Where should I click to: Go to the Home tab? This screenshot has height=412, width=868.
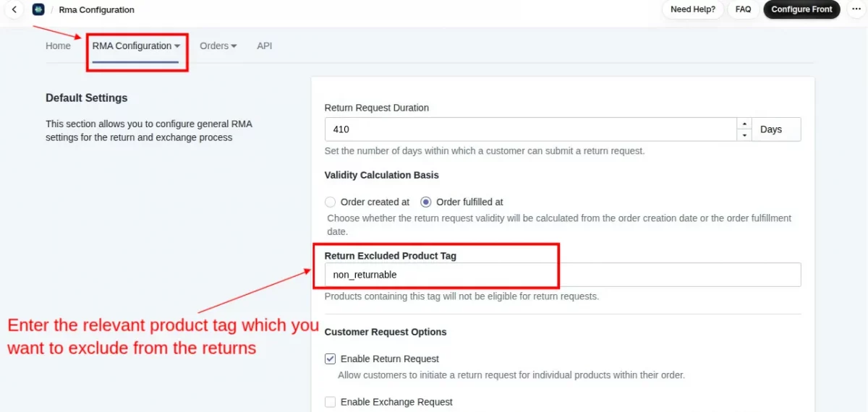58,46
